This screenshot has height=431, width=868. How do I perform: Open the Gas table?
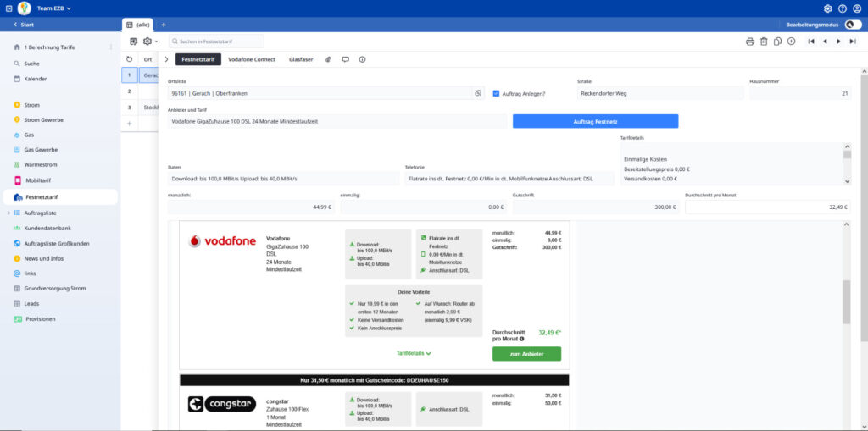29,135
